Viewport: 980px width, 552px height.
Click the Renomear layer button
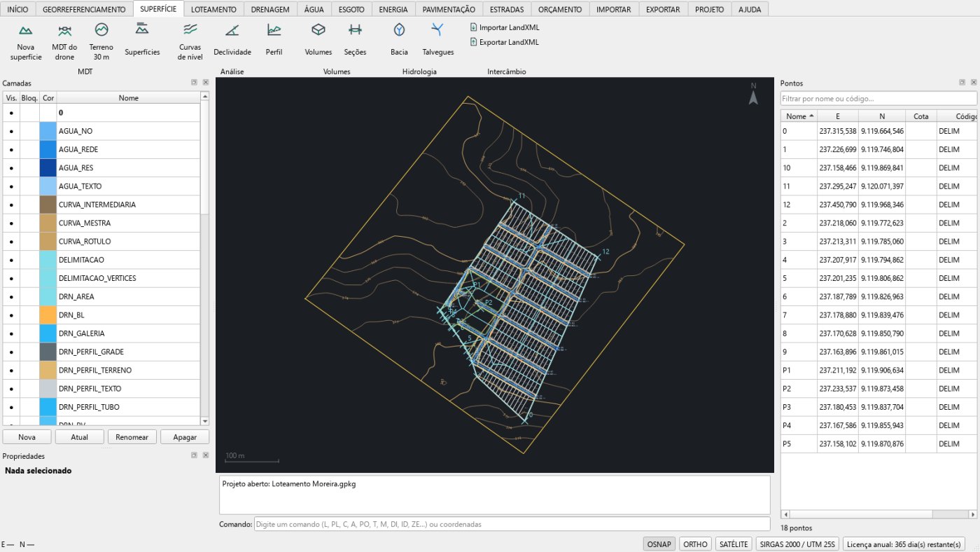(x=132, y=436)
